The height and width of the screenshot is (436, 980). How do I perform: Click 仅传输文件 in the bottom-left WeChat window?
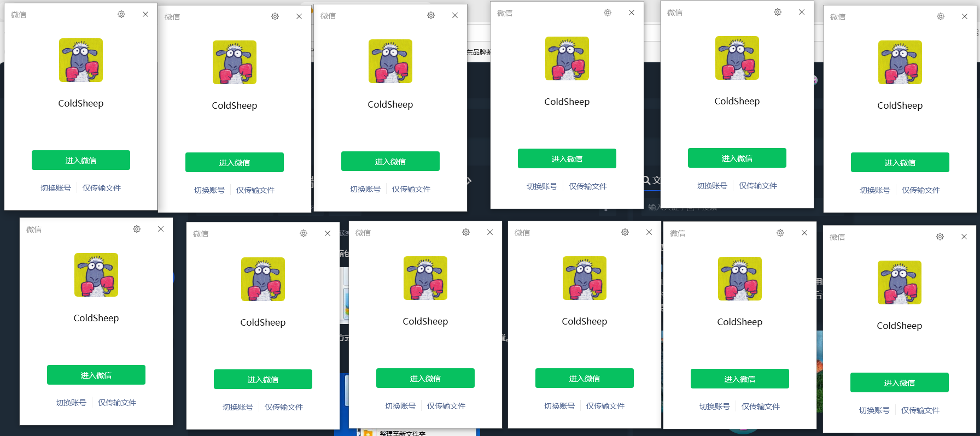tap(117, 403)
